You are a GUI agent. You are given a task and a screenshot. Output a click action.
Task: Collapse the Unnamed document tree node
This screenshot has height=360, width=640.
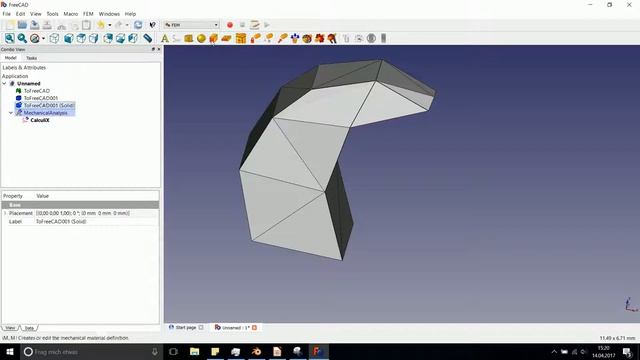point(4,83)
